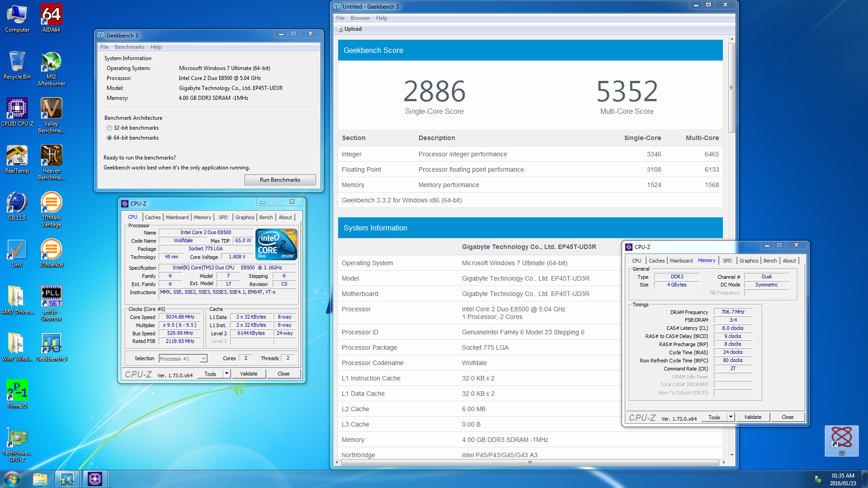Switch to Caches tab in left CPU-Z
Viewport: 868px width, 488px height.
[x=153, y=217]
